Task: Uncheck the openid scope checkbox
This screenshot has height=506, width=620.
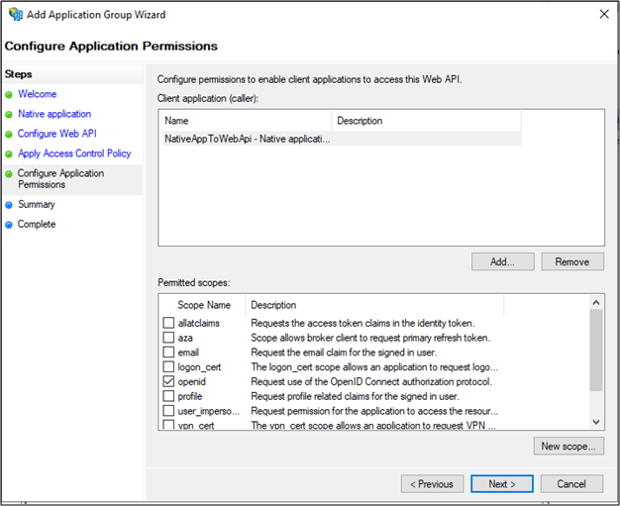Action: 168,382
